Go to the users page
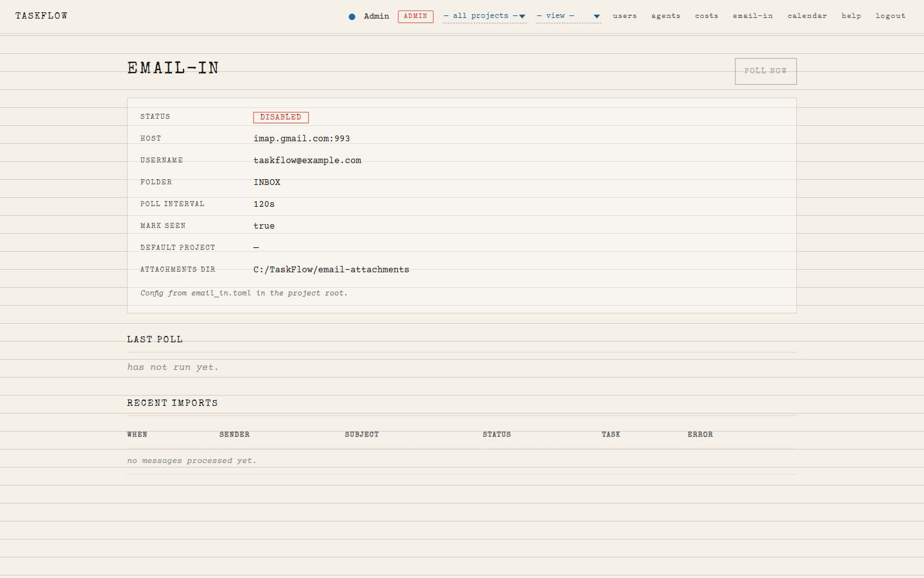This screenshot has width=924, height=578. [x=624, y=16]
